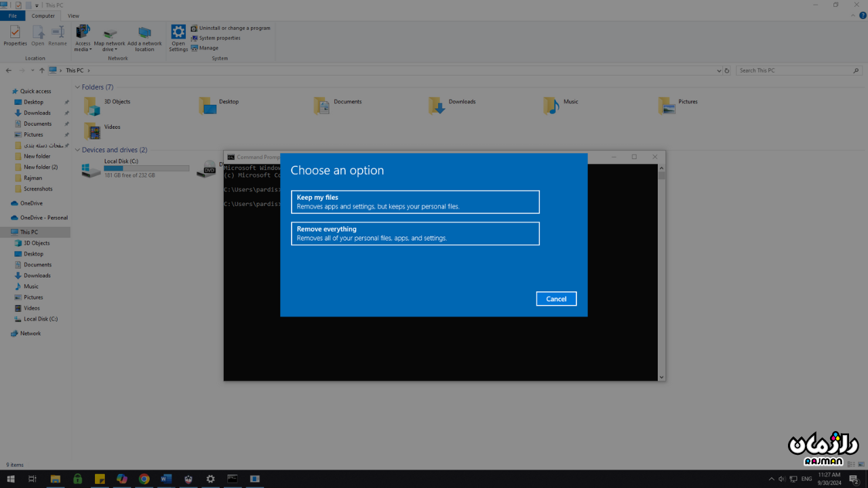Viewport: 868px width, 488px height.
Task: Open Google Chrome from the taskbar
Action: pyautogui.click(x=144, y=479)
